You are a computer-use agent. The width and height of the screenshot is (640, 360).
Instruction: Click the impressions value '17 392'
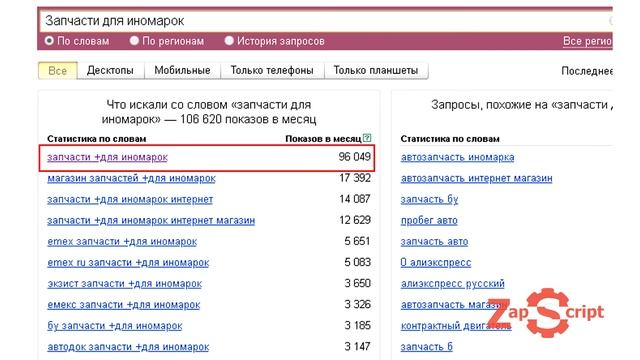pos(355,178)
